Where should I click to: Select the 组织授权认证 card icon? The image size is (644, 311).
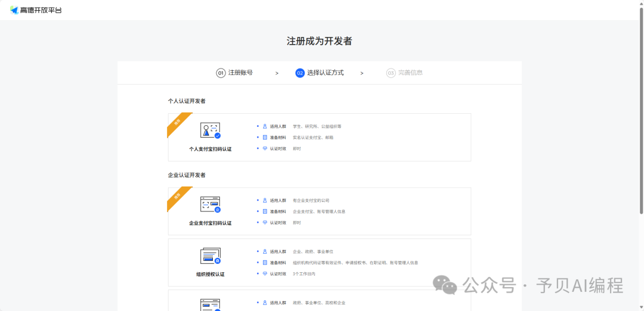tap(210, 256)
